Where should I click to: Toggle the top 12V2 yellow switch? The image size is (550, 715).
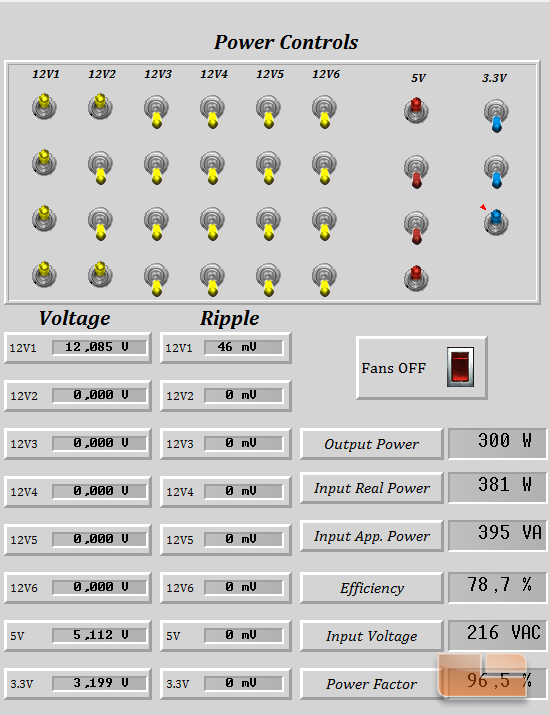(x=100, y=107)
